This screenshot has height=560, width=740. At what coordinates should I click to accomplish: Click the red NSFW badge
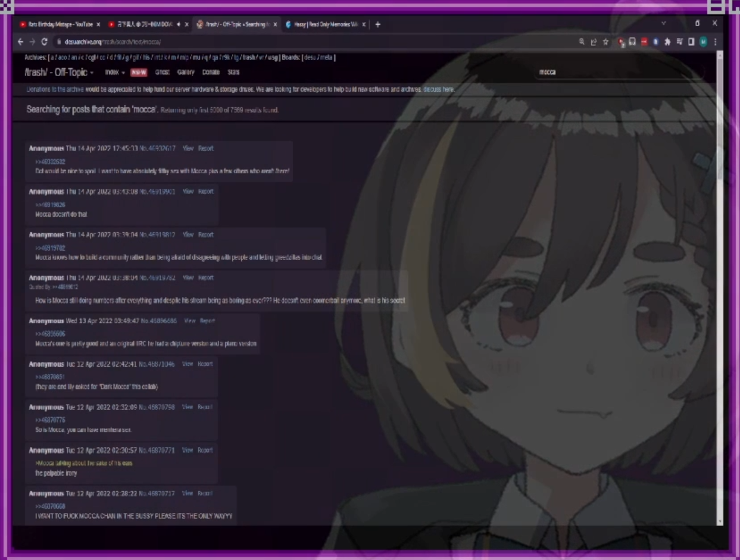pos(139,73)
